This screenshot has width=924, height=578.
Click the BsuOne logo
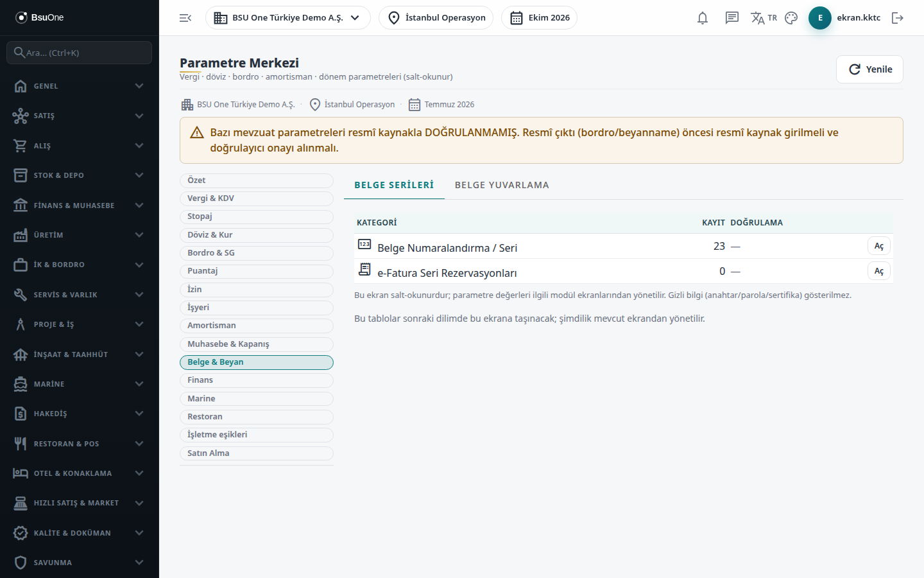point(39,17)
